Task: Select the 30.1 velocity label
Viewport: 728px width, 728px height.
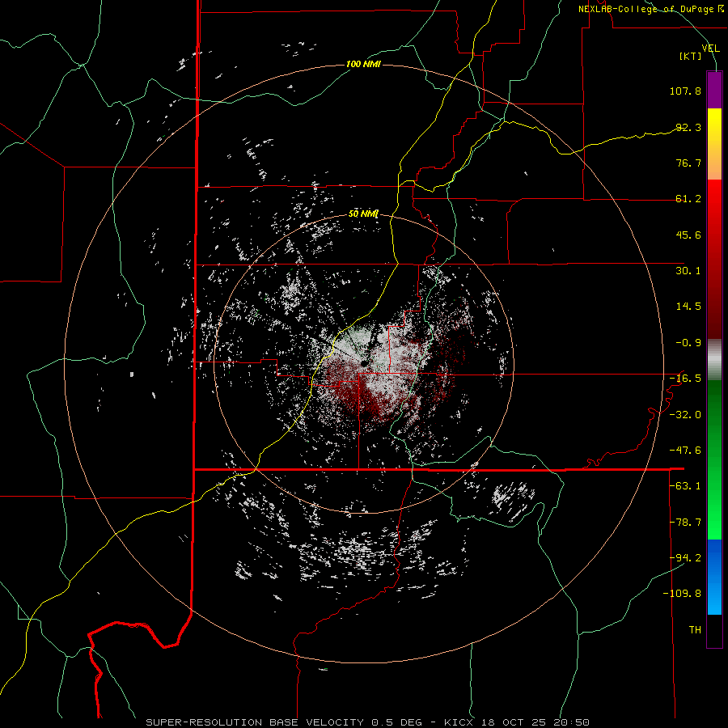Action: 688,271
